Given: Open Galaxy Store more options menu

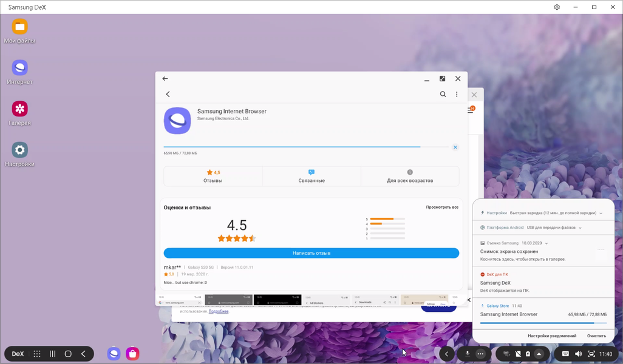Looking at the screenshot, I should tap(457, 94).
